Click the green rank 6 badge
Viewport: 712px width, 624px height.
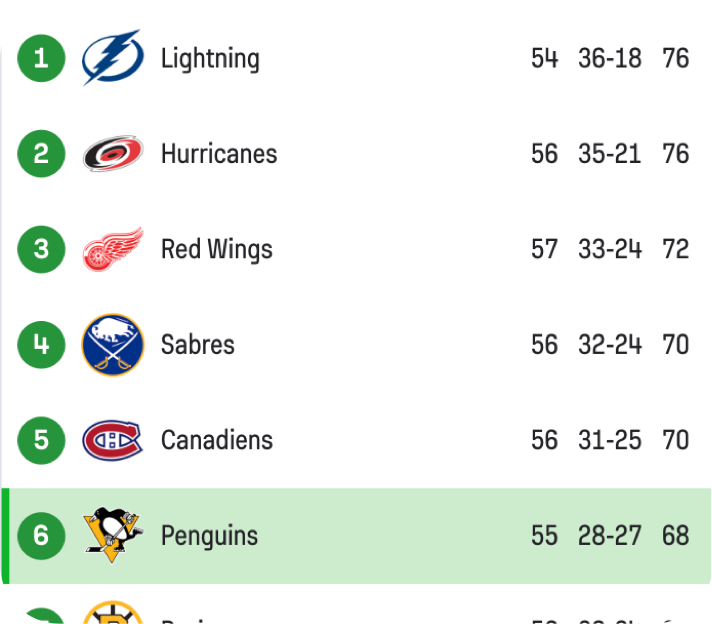(x=41, y=535)
